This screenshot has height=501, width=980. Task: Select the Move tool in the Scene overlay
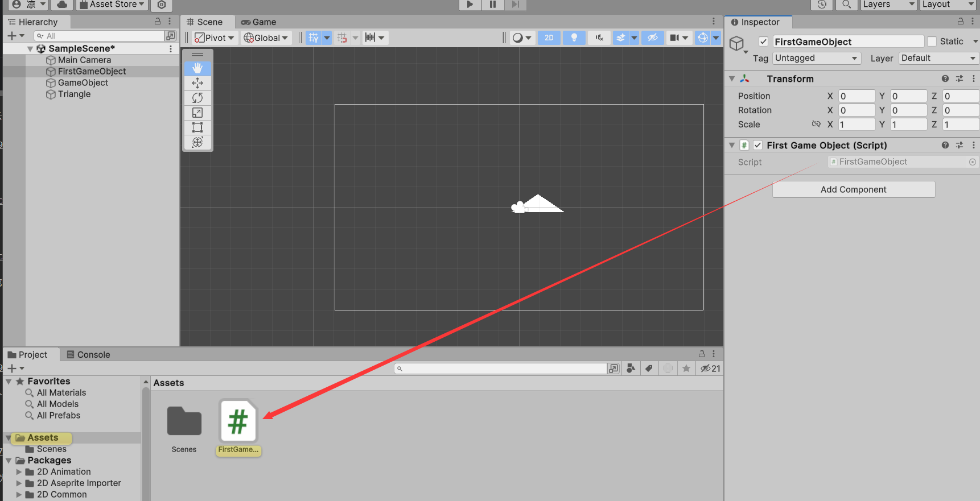[197, 83]
